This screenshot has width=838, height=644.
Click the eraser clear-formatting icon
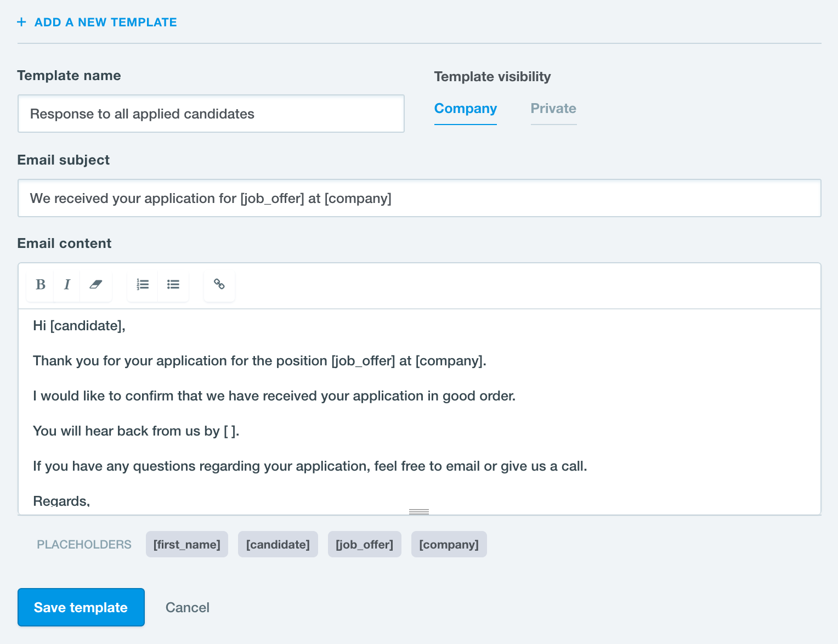(95, 285)
